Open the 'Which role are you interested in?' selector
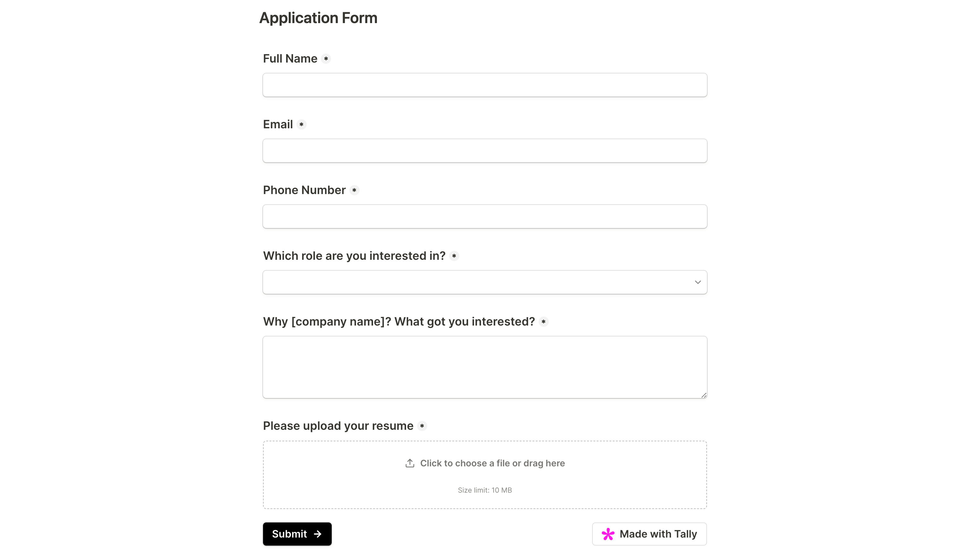Viewport: 970px width, 560px height. (485, 282)
